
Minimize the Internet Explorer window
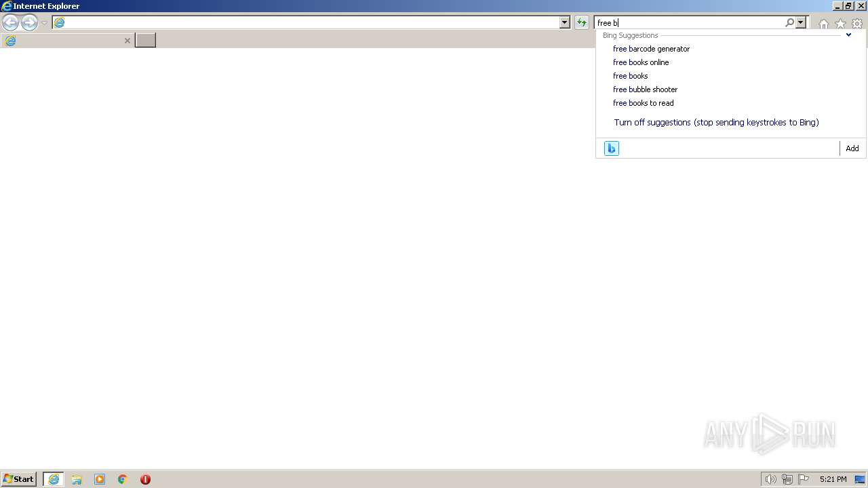[837, 6]
